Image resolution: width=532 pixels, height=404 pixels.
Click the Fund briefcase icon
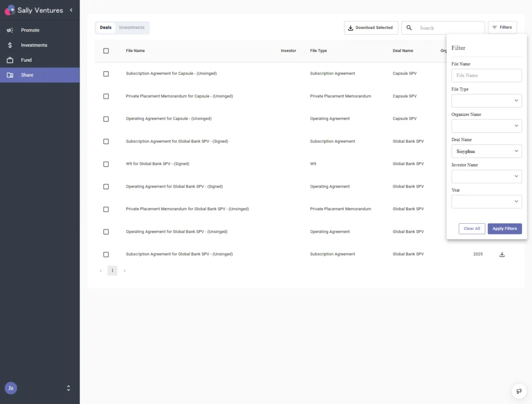pyautogui.click(x=10, y=60)
